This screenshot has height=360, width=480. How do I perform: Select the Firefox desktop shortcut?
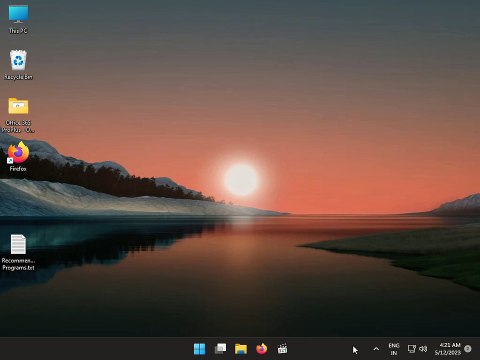pos(18,157)
